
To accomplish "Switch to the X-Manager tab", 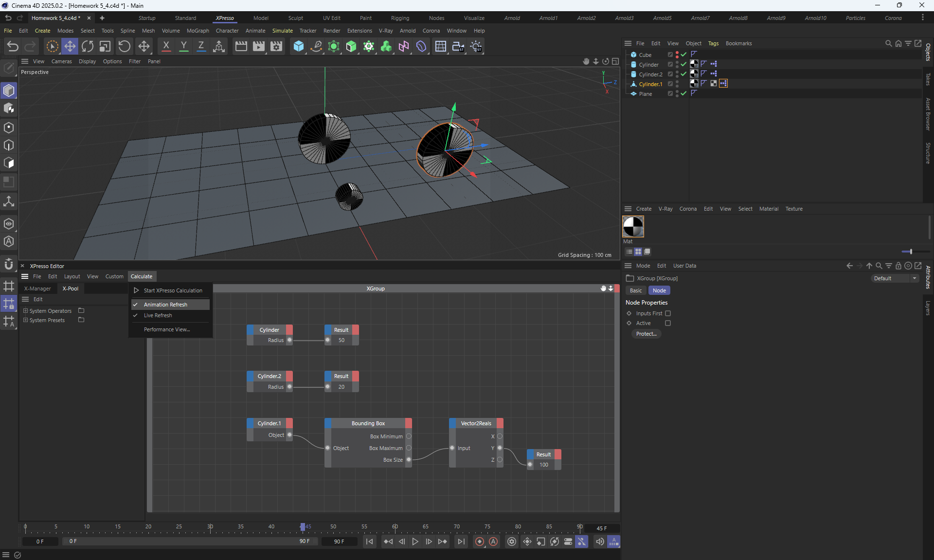I will [37, 289].
